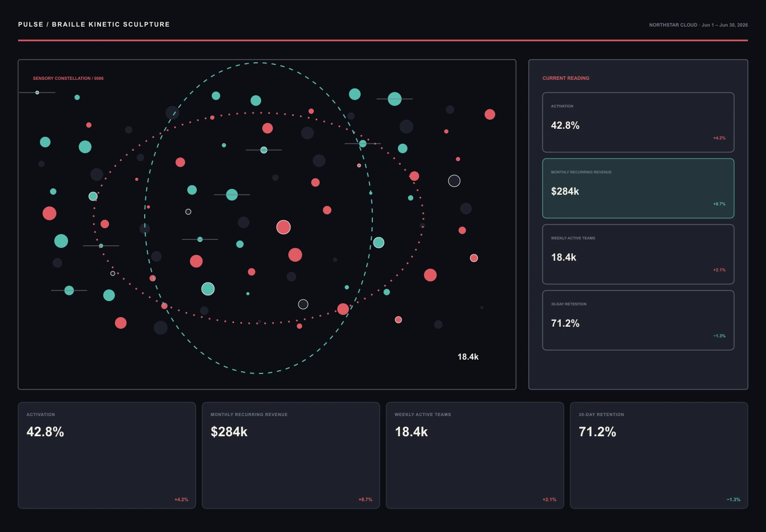Click the "PULSE / BRAILLE KINETIC SCULPTURE" title

pyautogui.click(x=94, y=24)
